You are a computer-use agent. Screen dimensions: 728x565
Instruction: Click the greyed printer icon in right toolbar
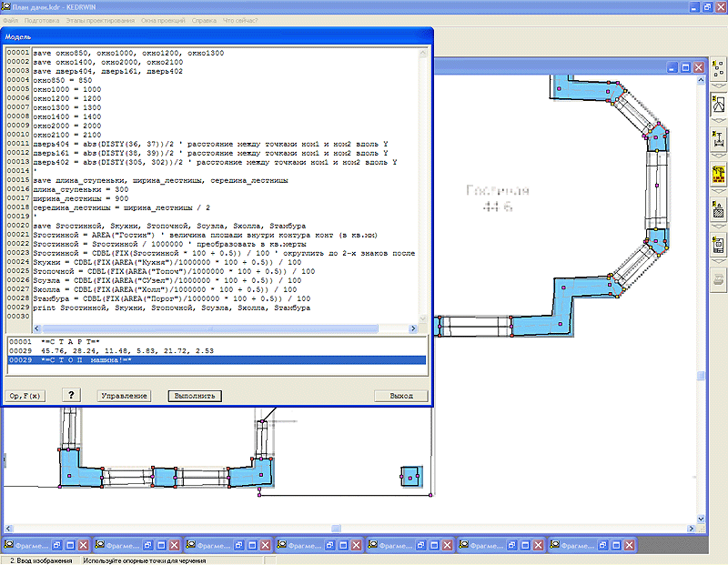click(718, 280)
